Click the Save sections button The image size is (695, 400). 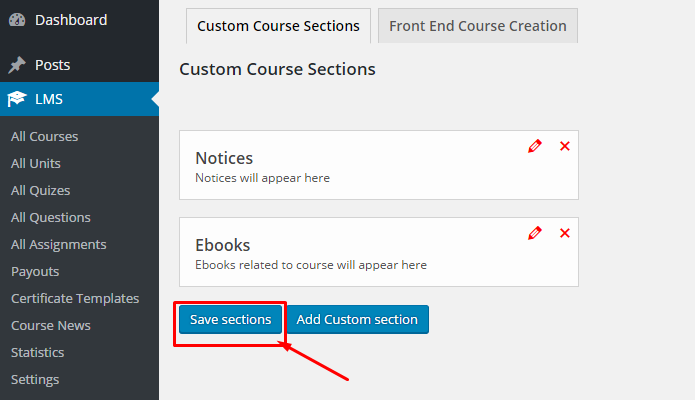coord(230,319)
